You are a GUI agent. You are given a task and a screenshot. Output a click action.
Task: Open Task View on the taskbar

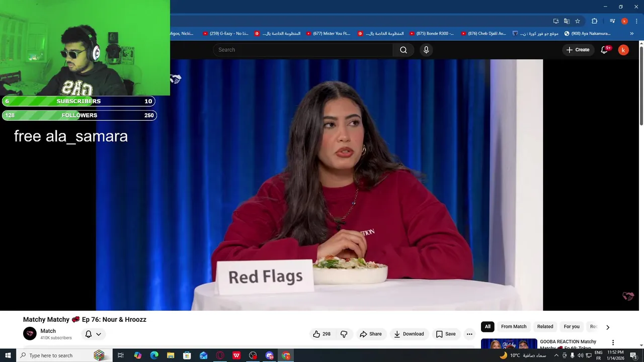[121, 355]
